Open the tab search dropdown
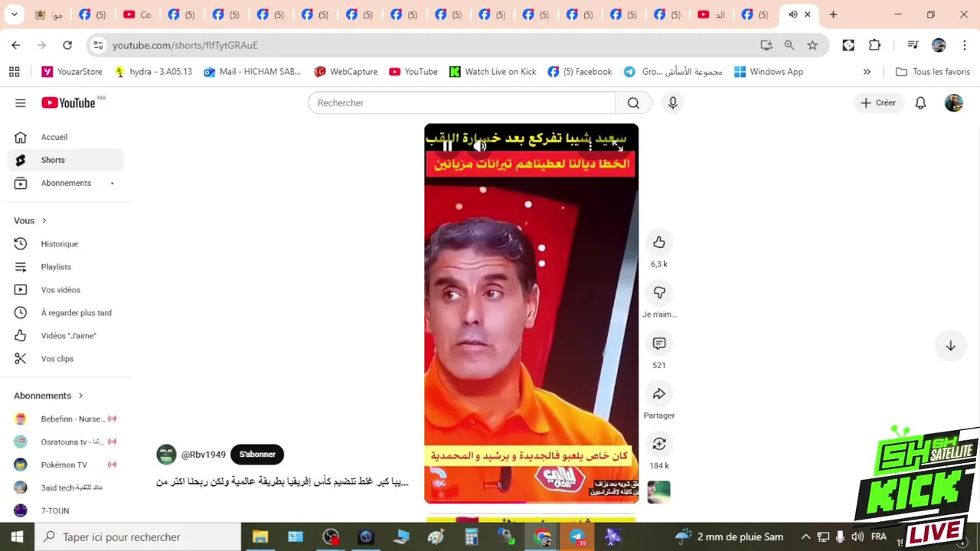The image size is (980, 551). tap(14, 15)
